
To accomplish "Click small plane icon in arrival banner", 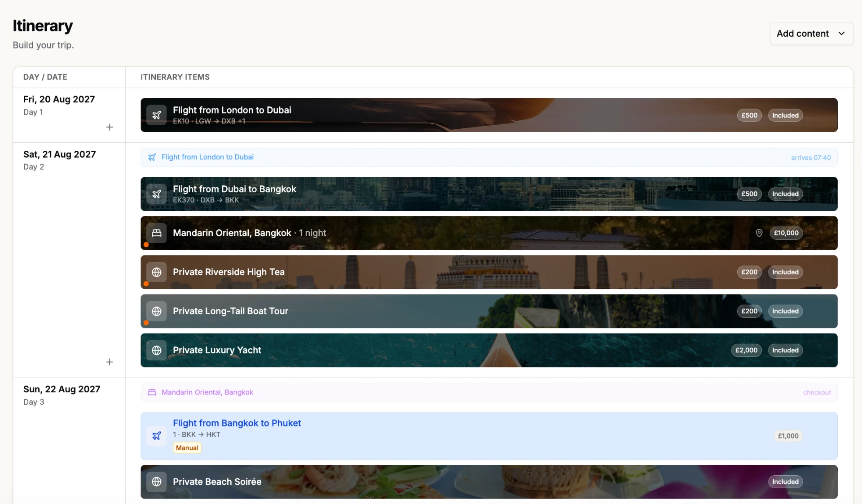I will click(152, 157).
